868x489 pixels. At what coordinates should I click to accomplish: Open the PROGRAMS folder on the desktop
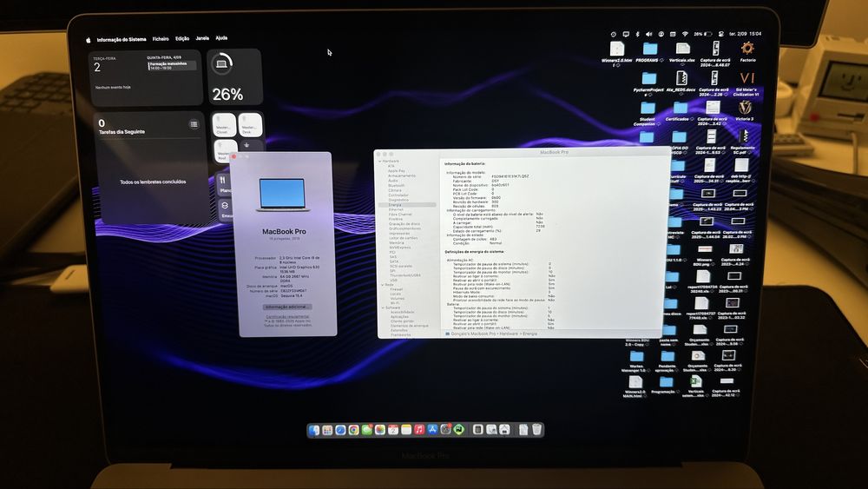click(649, 50)
